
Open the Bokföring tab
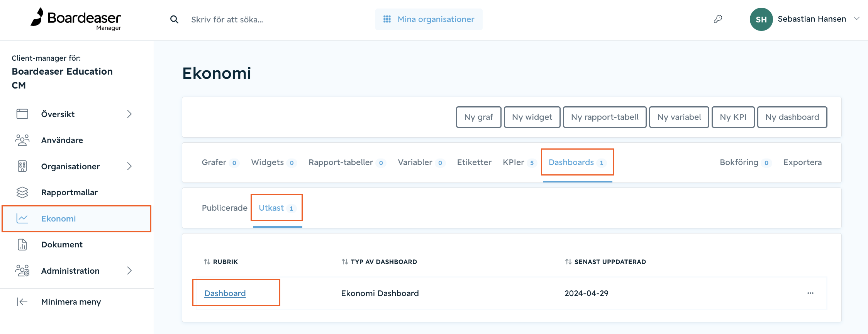[745, 162]
